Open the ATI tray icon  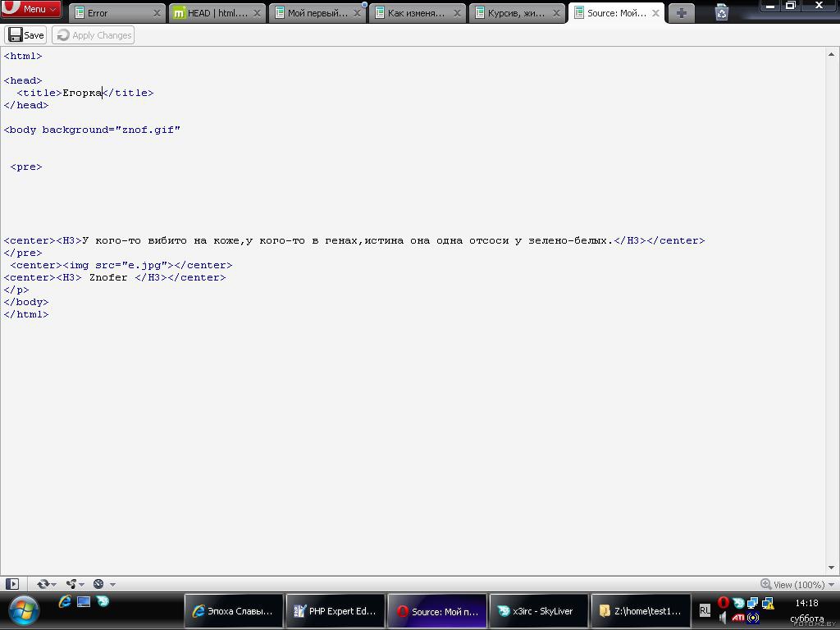tap(738, 618)
